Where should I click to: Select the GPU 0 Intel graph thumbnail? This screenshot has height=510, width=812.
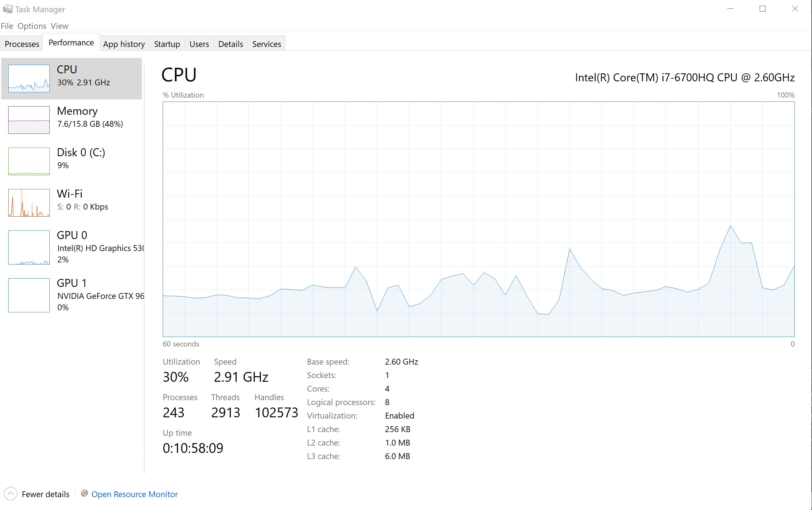pyautogui.click(x=29, y=247)
